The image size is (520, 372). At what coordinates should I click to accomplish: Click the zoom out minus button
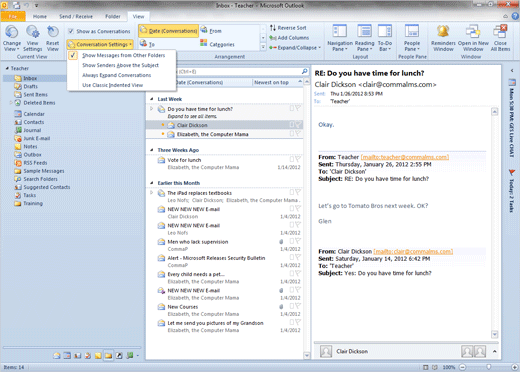pos(463,367)
